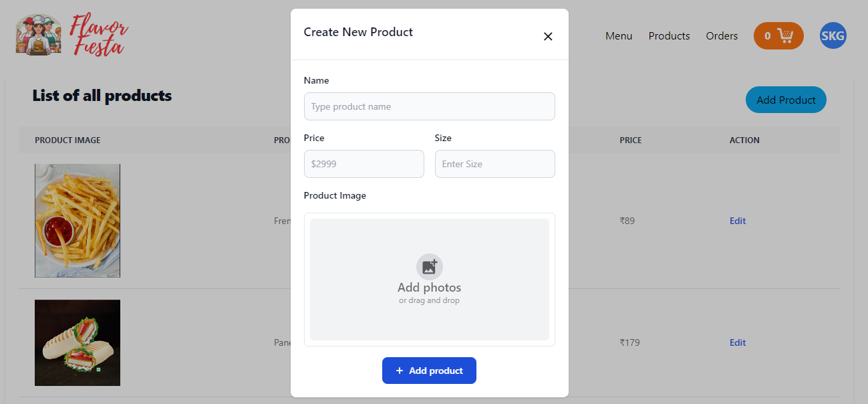Viewport: 868px width, 404px height.
Task: Click the Price input field
Action: point(364,164)
